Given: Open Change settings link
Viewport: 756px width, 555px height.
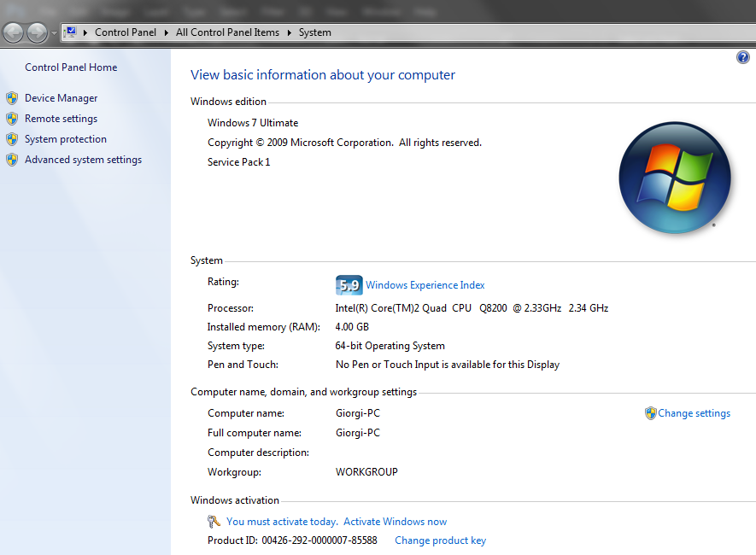Looking at the screenshot, I should tap(694, 413).
